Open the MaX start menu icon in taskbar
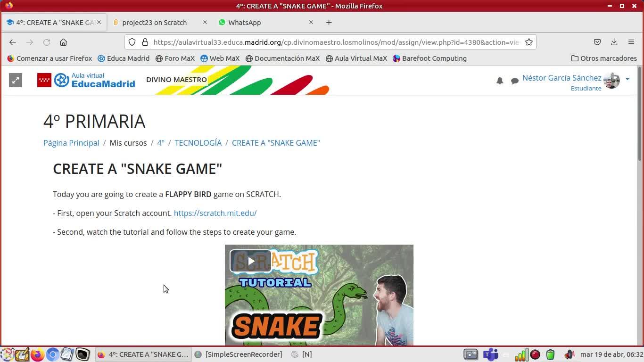Viewport: 644px width, 362px height. 7,354
